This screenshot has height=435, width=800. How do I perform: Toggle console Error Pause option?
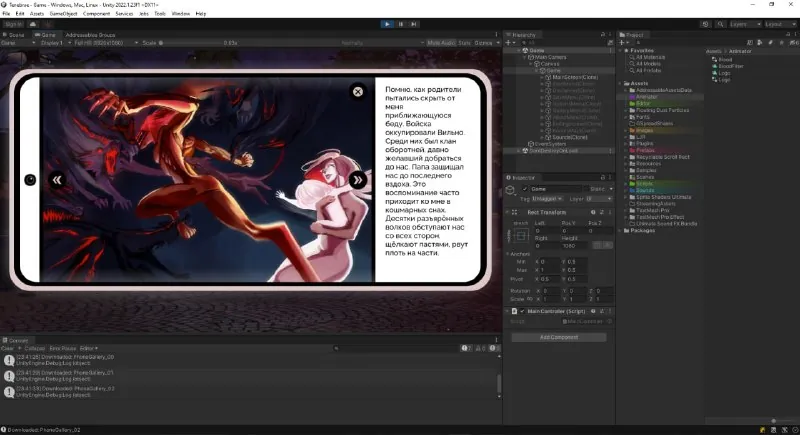pos(62,348)
